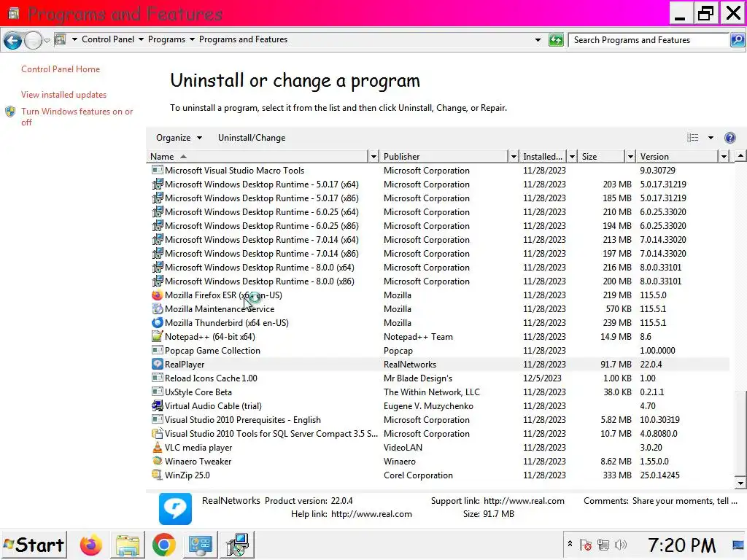This screenshot has width=747, height=560.
Task: Open the Organize dropdown menu
Action: [x=179, y=138]
